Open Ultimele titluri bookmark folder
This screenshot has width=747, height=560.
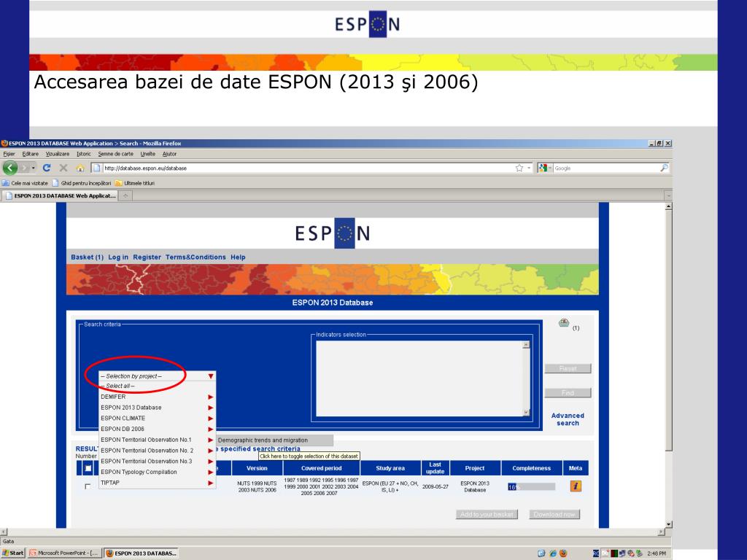click(x=135, y=183)
